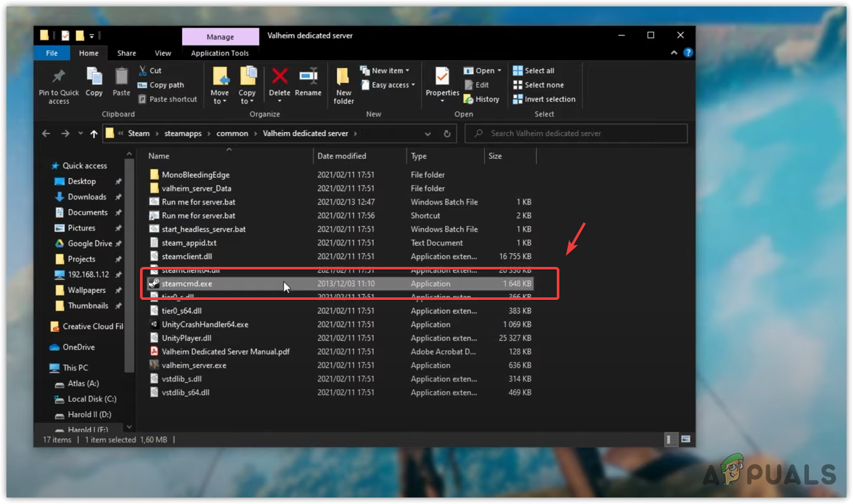This screenshot has height=504, width=853.
Task: Switch to details view toggle
Action: (x=670, y=440)
